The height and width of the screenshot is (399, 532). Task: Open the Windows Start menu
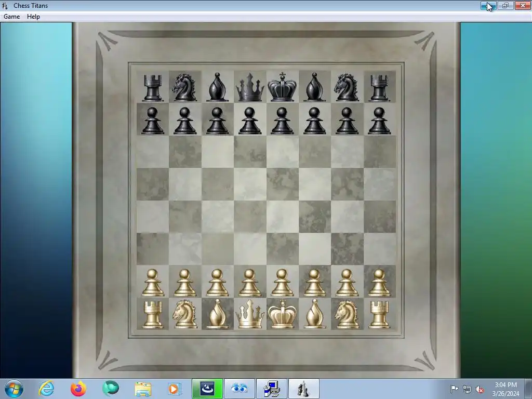[14, 389]
